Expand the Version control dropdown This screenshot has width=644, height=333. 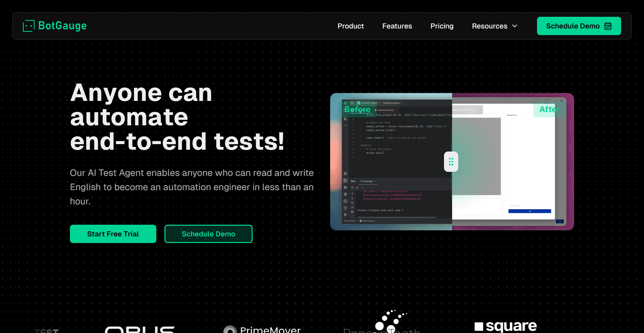[393, 103]
